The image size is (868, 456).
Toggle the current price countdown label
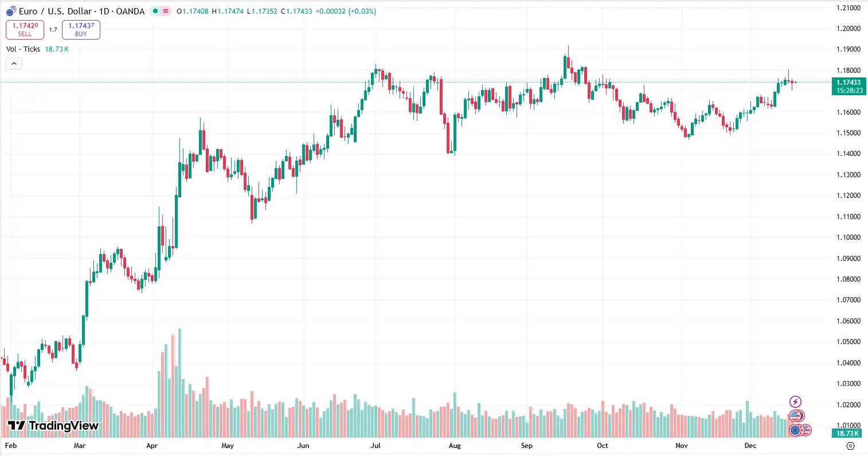849,91
